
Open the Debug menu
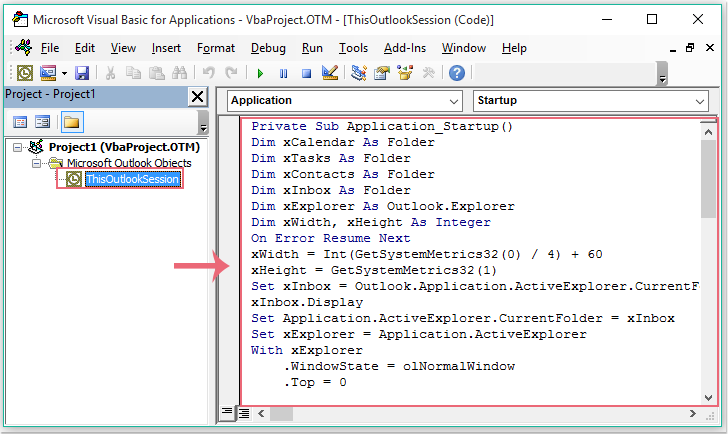pos(268,48)
